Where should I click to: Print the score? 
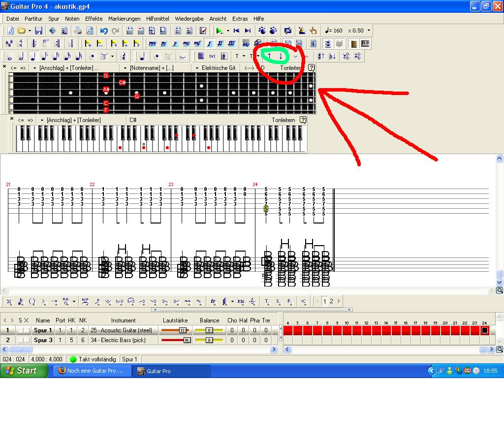[78, 31]
